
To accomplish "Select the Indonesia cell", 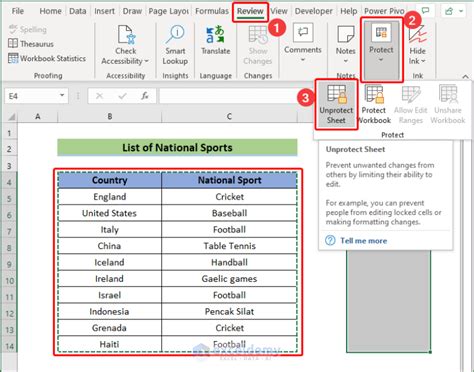I will click(110, 311).
